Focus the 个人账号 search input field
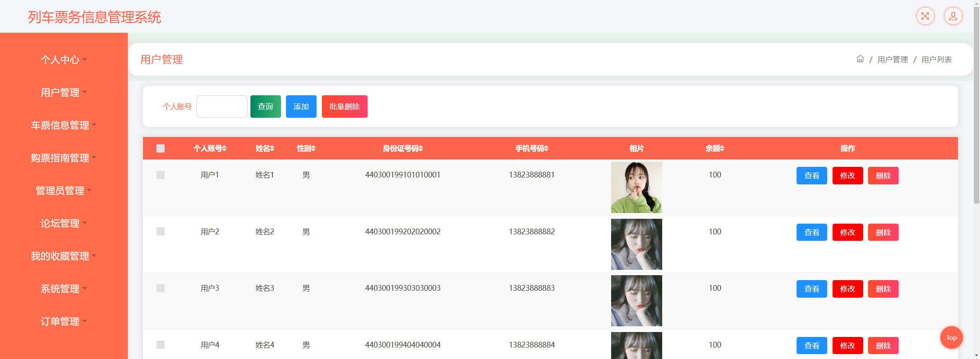Viewport: 980px width, 359px height. click(x=222, y=106)
